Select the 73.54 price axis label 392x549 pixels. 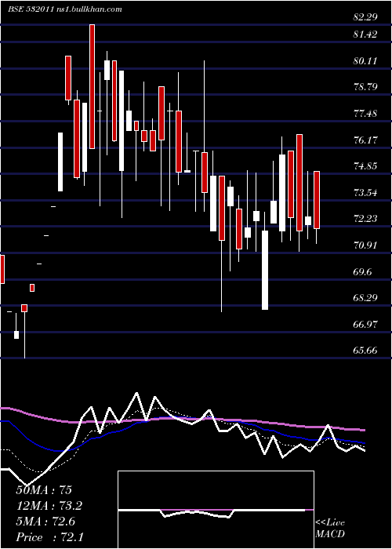coord(365,193)
